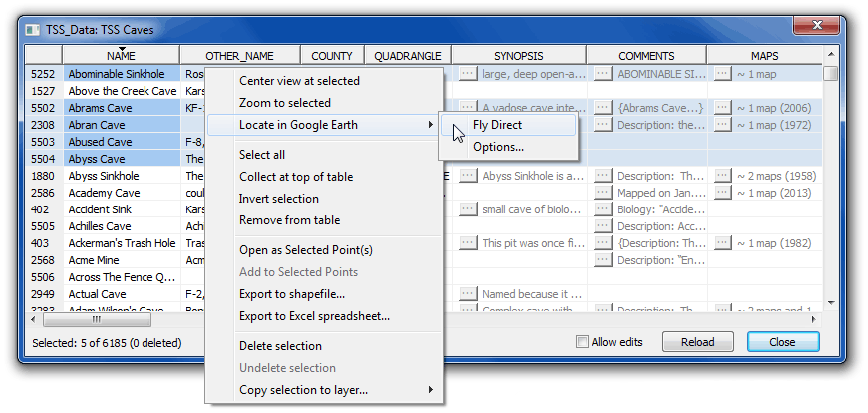The height and width of the screenshot is (413, 868).
Task: Open ellipsis button beside Abominable Sinkhole synopsis
Action: [x=468, y=74]
